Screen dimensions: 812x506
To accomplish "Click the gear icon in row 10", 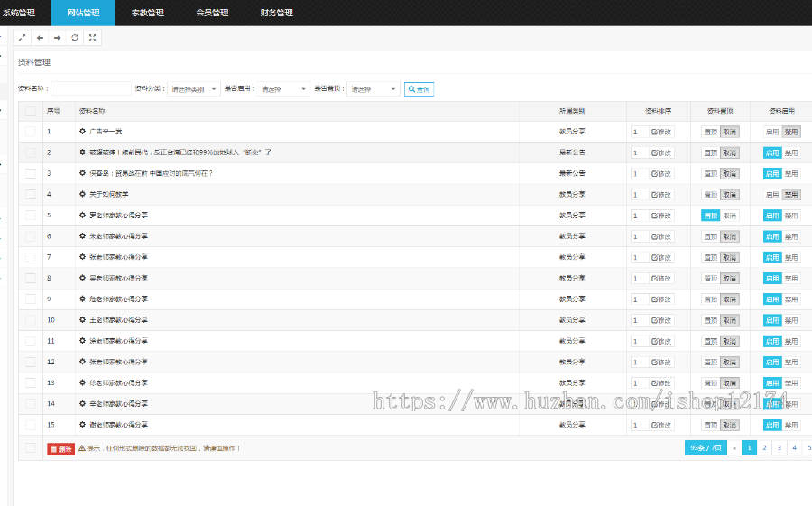I will 82,320.
